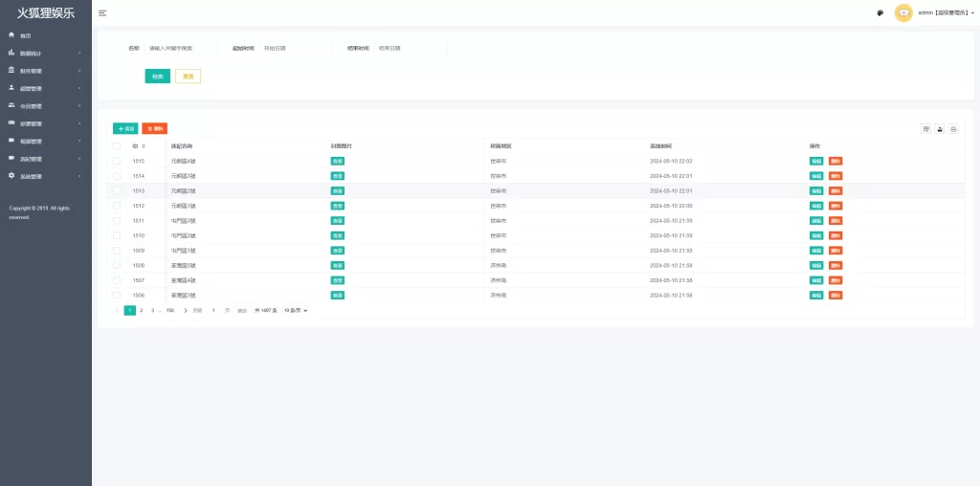Open the 10 per page dropdown
980x486 pixels.
tap(297, 311)
